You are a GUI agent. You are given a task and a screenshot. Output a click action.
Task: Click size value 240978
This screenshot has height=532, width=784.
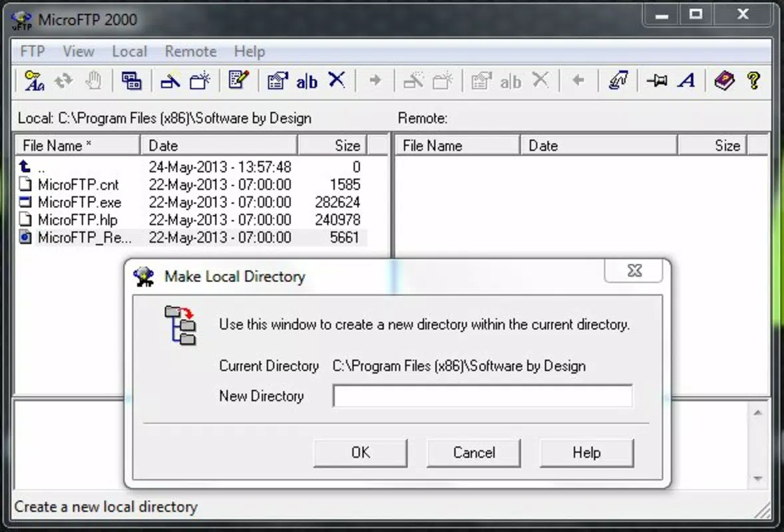(337, 220)
